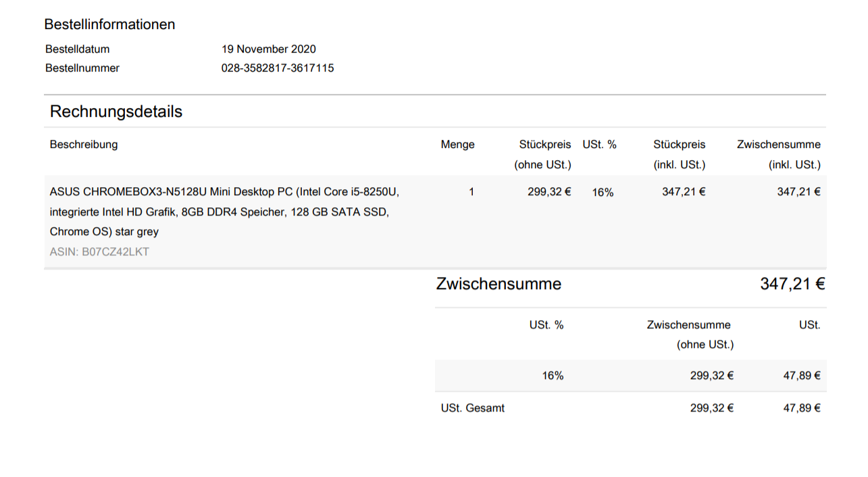
Task: Click the Bestellinformationen heading
Action: 109,24
